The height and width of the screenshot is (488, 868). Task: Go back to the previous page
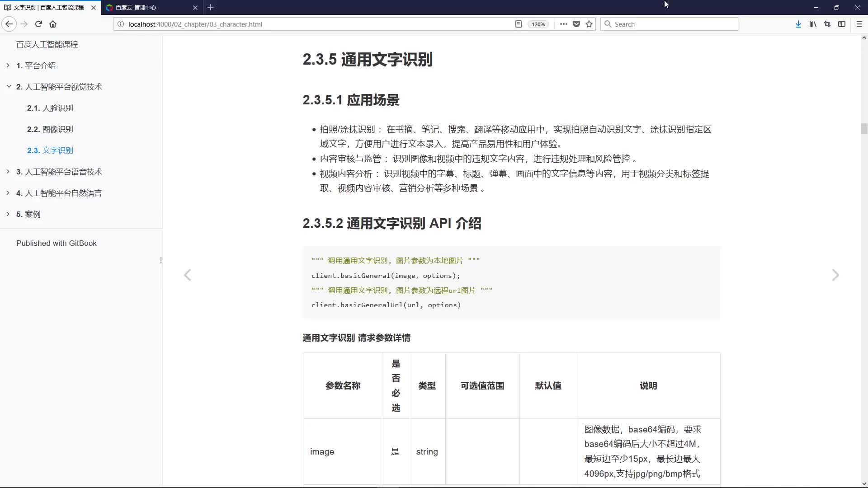(x=9, y=24)
